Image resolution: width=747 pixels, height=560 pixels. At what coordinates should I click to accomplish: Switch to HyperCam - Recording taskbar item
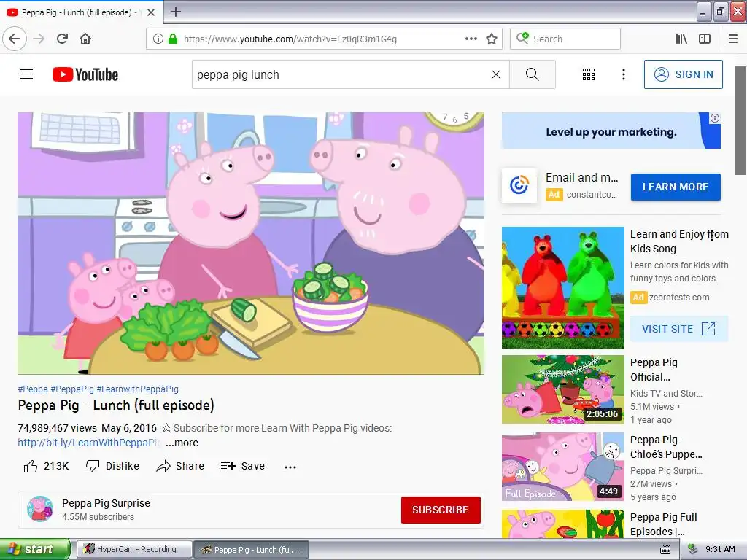[135, 549]
